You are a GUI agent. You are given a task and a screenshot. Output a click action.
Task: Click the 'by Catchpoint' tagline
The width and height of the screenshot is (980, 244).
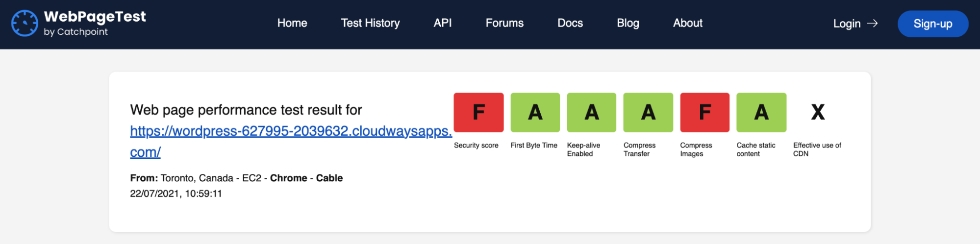[75, 32]
